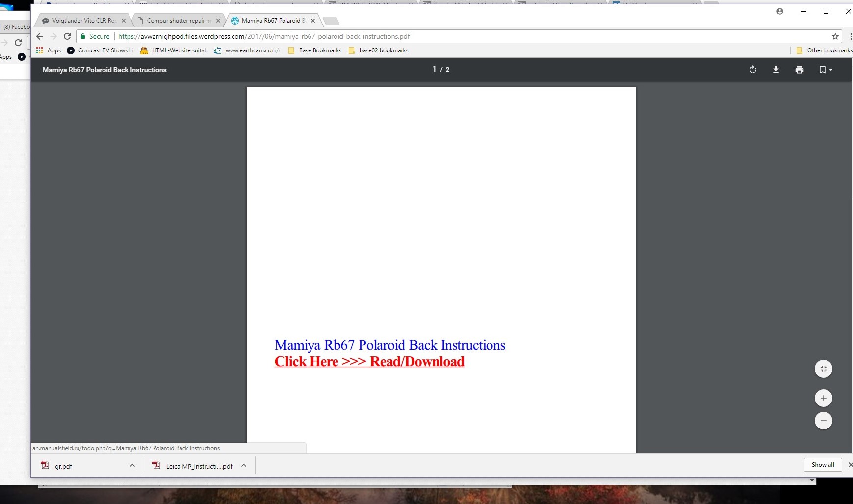
Task: Click the Mamiya Rb67 Polaroid Back Instructions heading
Action: (x=390, y=345)
